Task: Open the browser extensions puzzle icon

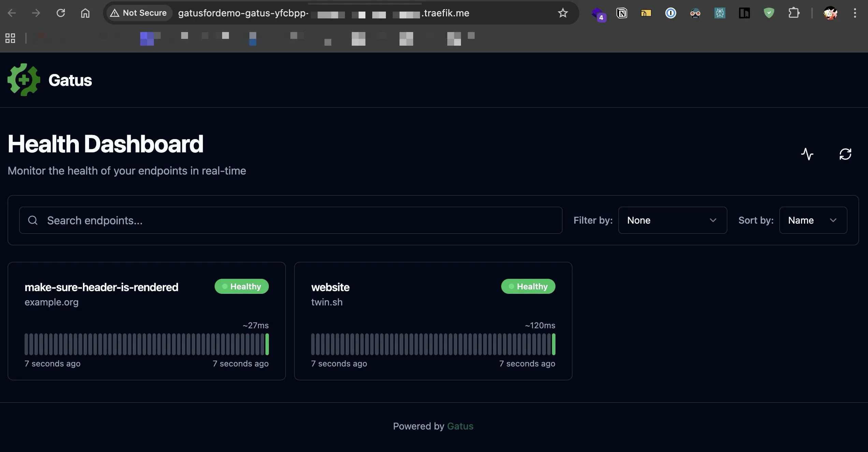Action: coord(794,13)
